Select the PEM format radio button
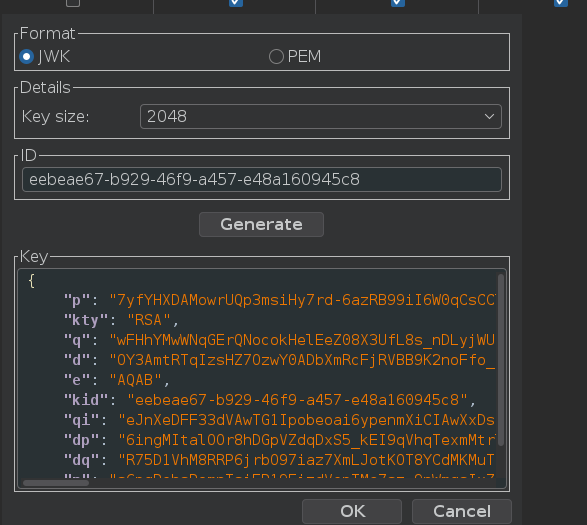587x525 pixels. coord(276,57)
